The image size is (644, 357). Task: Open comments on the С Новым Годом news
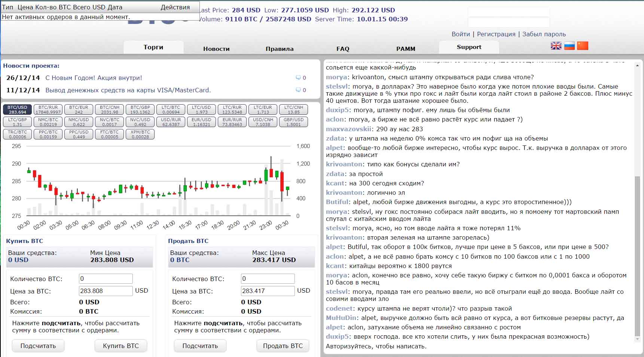coord(298,78)
